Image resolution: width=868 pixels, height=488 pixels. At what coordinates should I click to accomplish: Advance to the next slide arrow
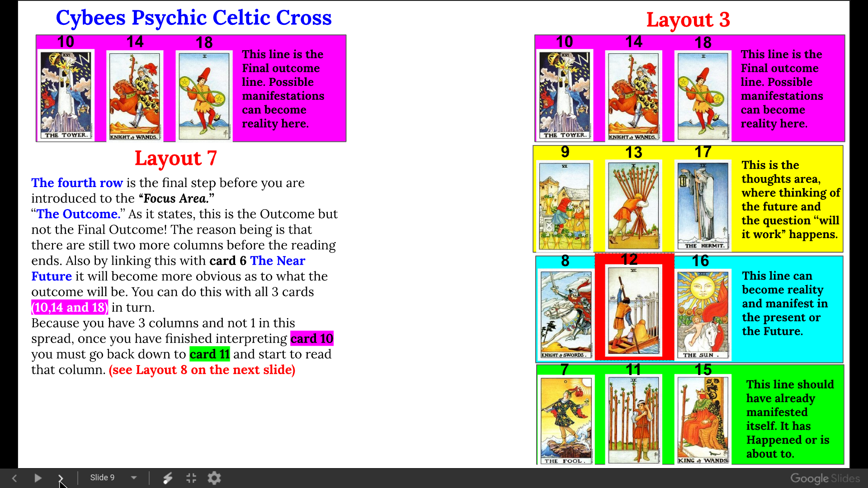coord(61,478)
